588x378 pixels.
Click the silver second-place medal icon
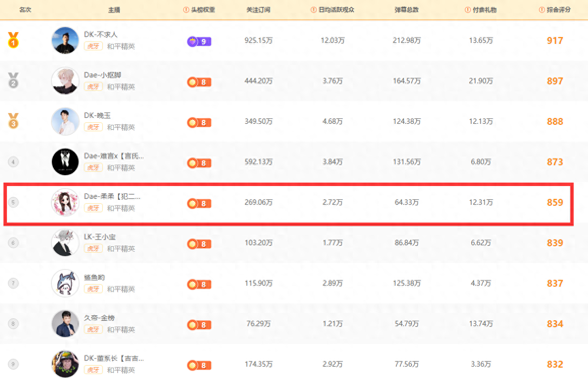coord(13,80)
